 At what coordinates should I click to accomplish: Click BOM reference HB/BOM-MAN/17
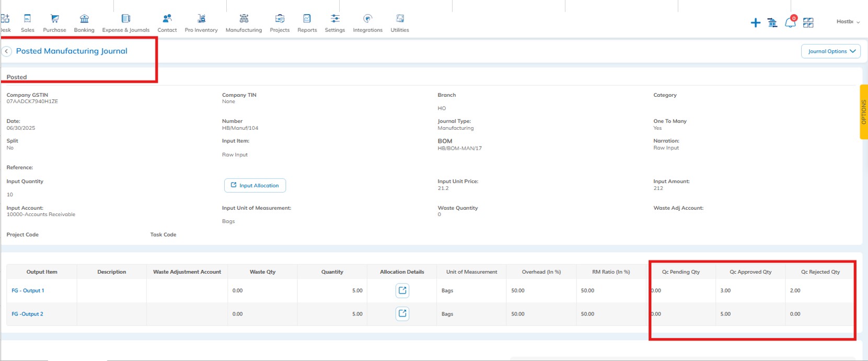tap(460, 148)
